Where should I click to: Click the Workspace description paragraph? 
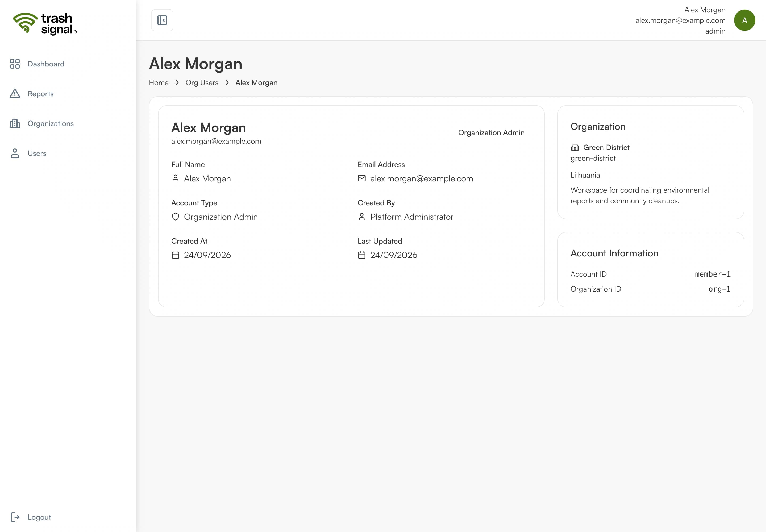[640, 195]
